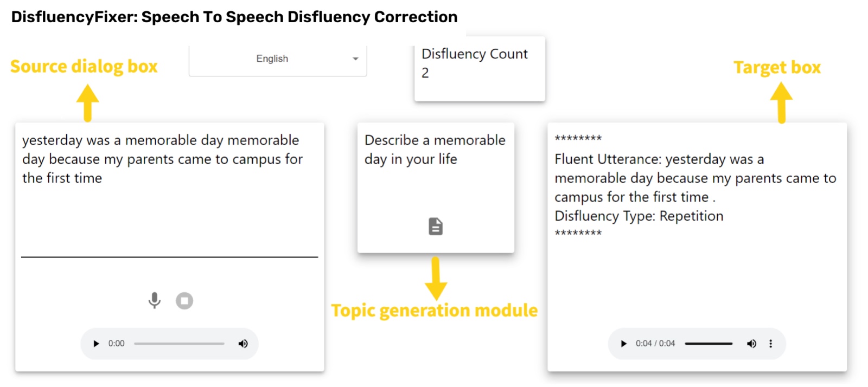
Task: Select the Disfluency Count card
Action: 480,69
